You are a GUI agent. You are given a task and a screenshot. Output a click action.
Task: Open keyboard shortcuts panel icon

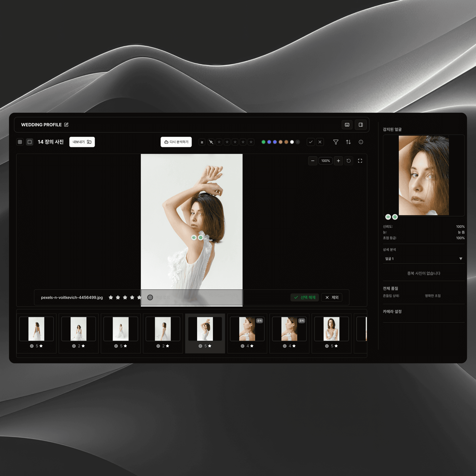click(347, 125)
